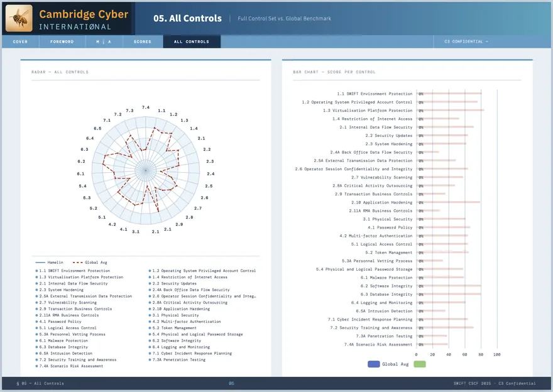Click bar chart label 5.1 Logical Access Control
The height and width of the screenshot is (392, 553).
pos(381,244)
